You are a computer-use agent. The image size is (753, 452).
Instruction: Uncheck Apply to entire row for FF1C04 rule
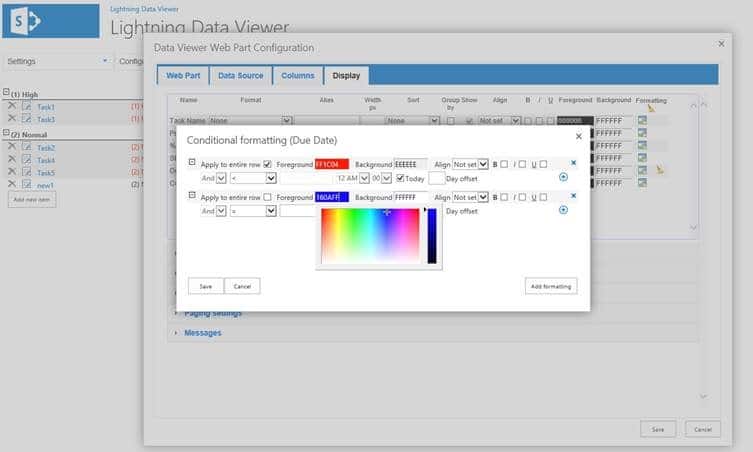[x=267, y=164]
